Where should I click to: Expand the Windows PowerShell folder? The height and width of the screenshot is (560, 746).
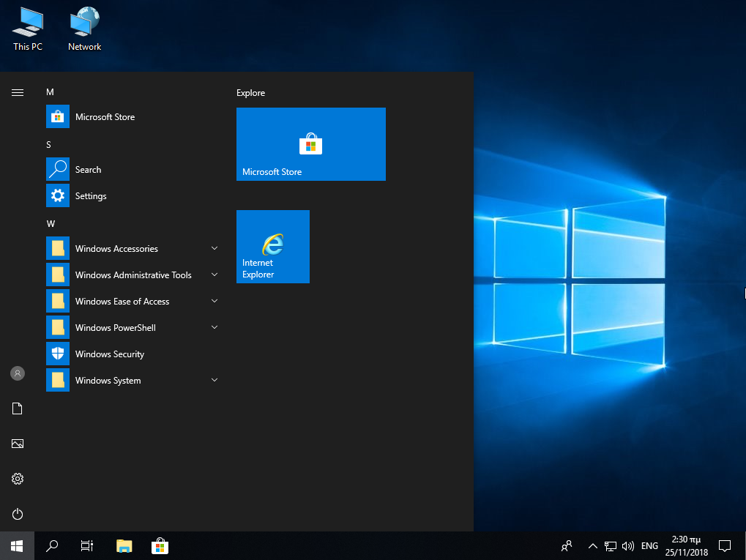point(132,328)
